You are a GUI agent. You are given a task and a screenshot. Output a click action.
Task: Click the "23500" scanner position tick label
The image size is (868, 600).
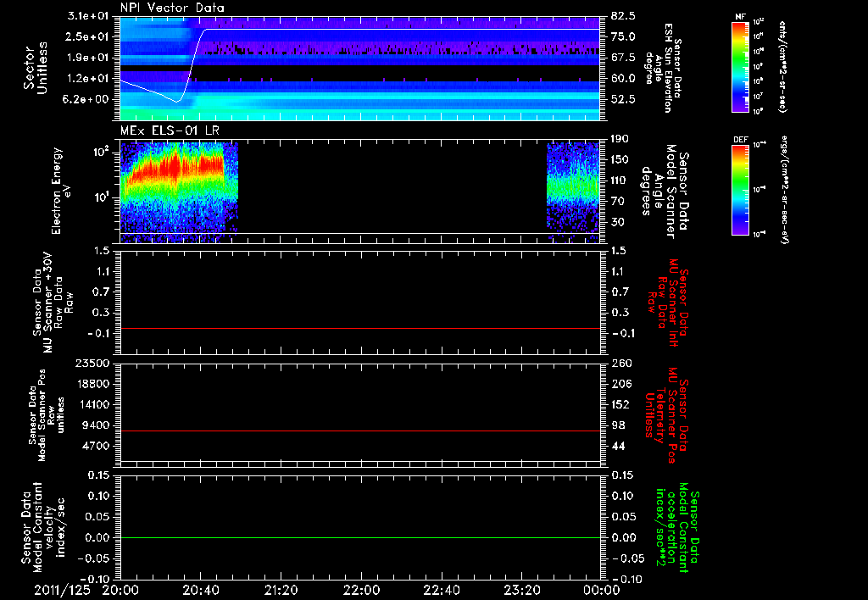(x=92, y=364)
